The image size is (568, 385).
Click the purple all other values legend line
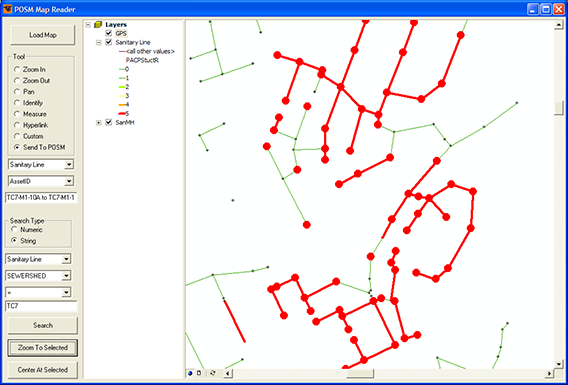(x=122, y=51)
